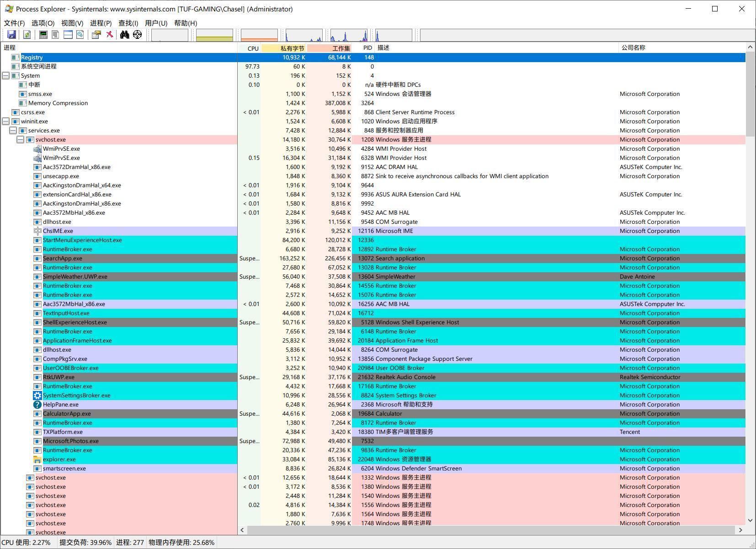The image size is (756, 549).
Task: Select the RtkUWP.exe process
Action: [59, 377]
